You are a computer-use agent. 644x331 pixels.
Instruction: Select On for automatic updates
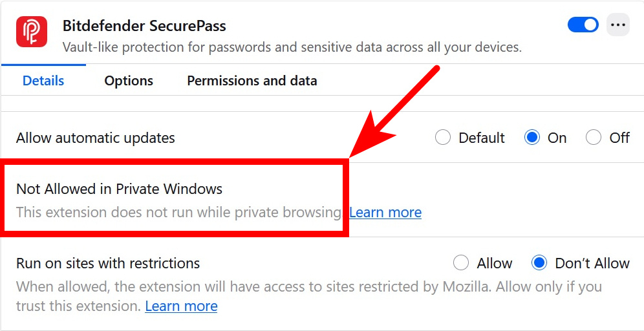point(532,138)
